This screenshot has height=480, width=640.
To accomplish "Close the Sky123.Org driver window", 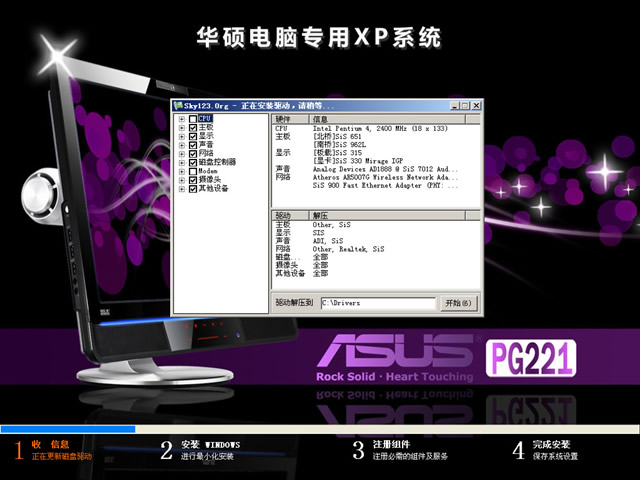I will click(476, 106).
